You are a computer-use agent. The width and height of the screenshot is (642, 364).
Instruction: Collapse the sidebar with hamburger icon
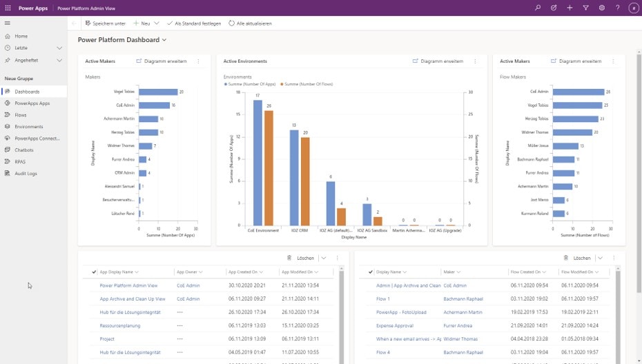click(8, 23)
